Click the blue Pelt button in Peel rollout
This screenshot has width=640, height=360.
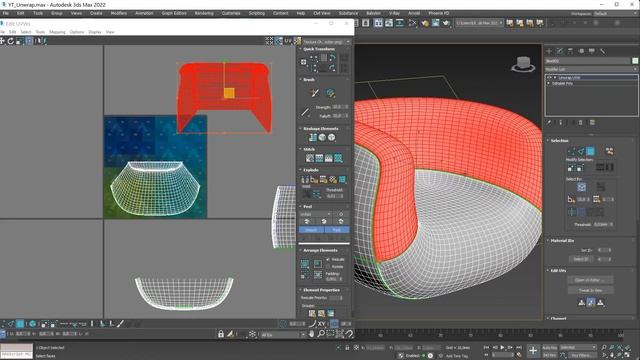(x=337, y=230)
